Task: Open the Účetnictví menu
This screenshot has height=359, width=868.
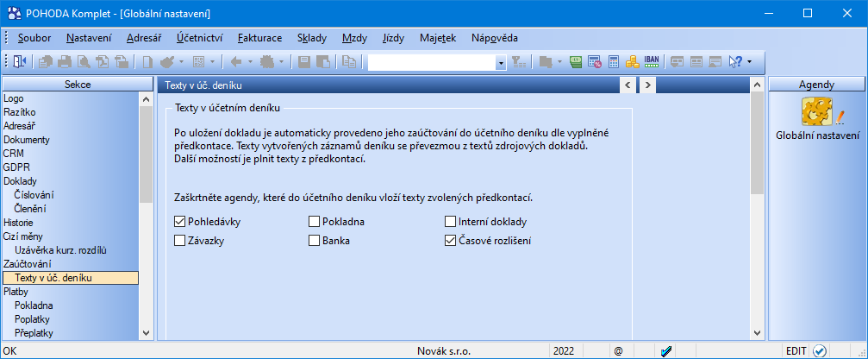Action: click(200, 38)
